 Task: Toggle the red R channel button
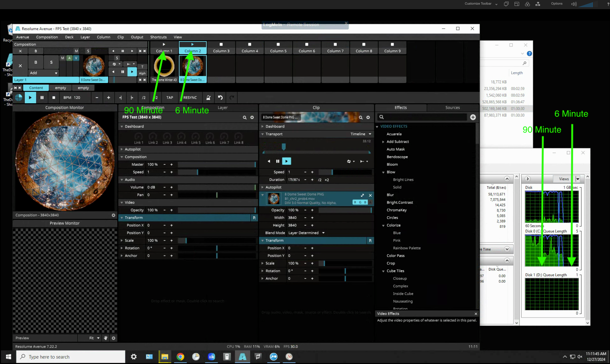[355, 202]
